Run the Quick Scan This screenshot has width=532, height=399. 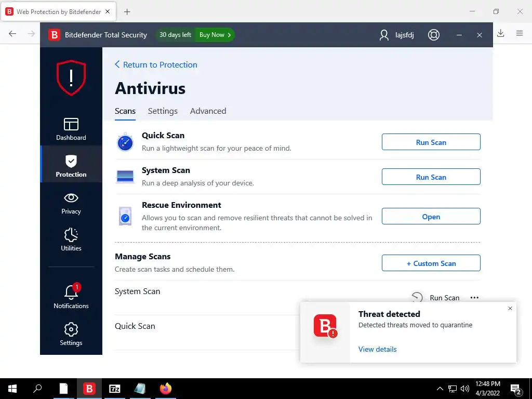click(431, 142)
